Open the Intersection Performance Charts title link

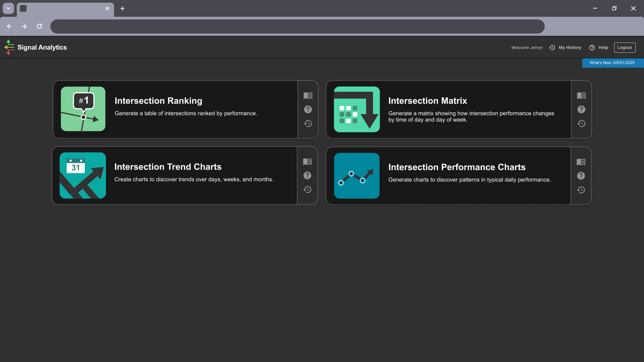[x=457, y=167]
